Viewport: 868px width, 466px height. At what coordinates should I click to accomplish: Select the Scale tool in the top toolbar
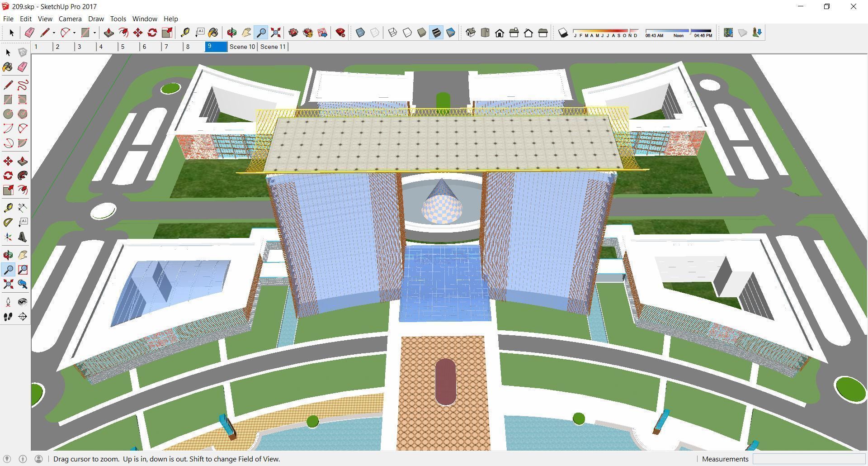pos(167,33)
